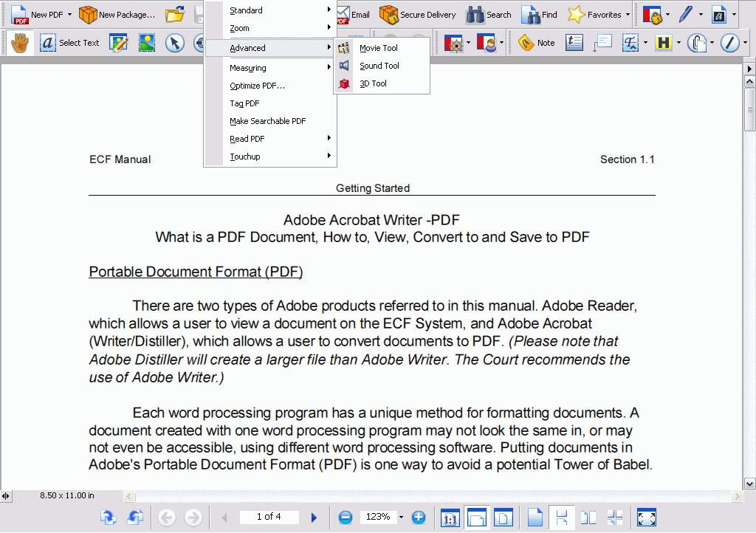Click the 123% zoom level field
This screenshot has height=533, width=756.
pyautogui.click(x=378, y=517)
